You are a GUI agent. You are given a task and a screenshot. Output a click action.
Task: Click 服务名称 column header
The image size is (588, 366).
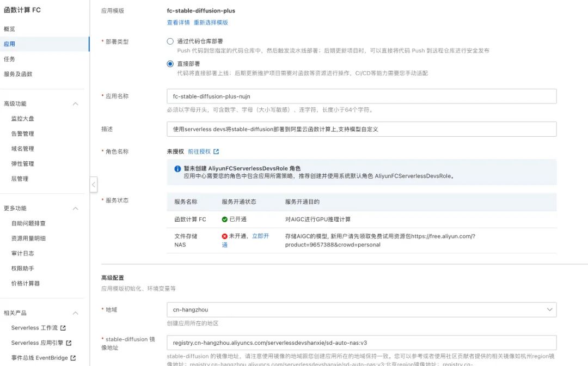coord(186,202)
